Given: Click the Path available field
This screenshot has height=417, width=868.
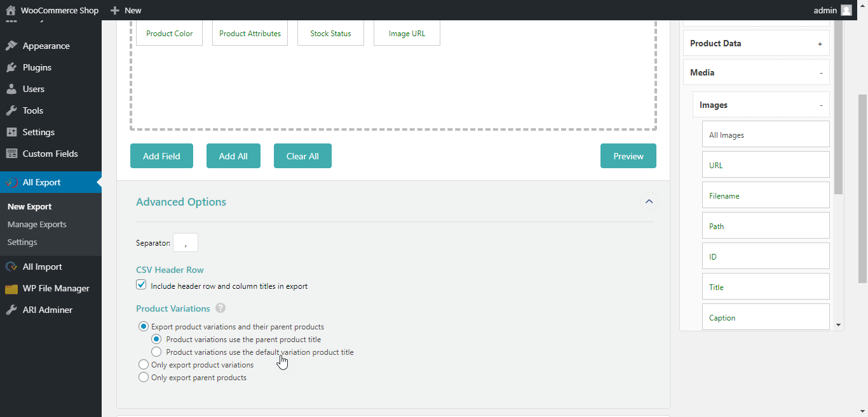Looking at the screenshot, I should pyautogui.click(x=766, y=226).
